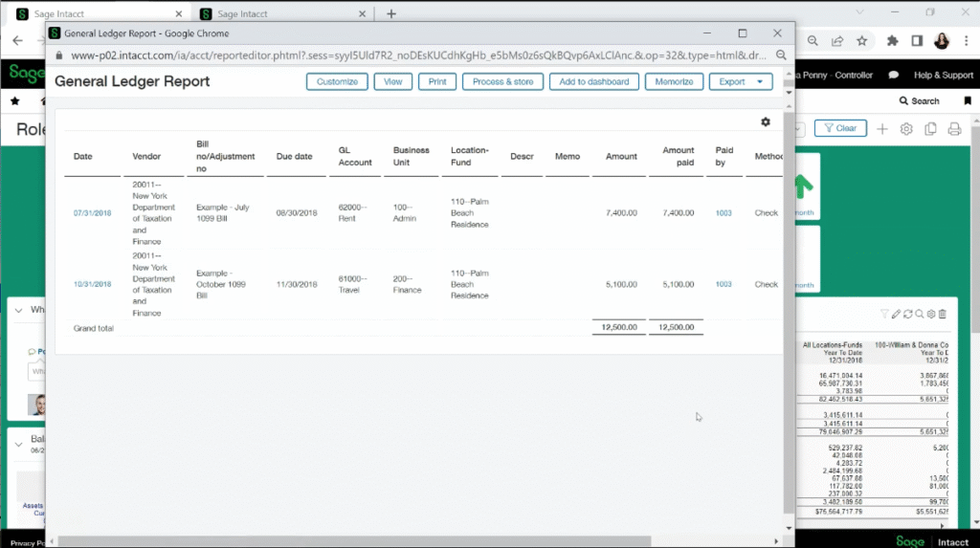Image resolution: width=980 pixels, height=548 pixels.
Task: Click the 7,400.00 Amount cell
Action: [621, 213]
